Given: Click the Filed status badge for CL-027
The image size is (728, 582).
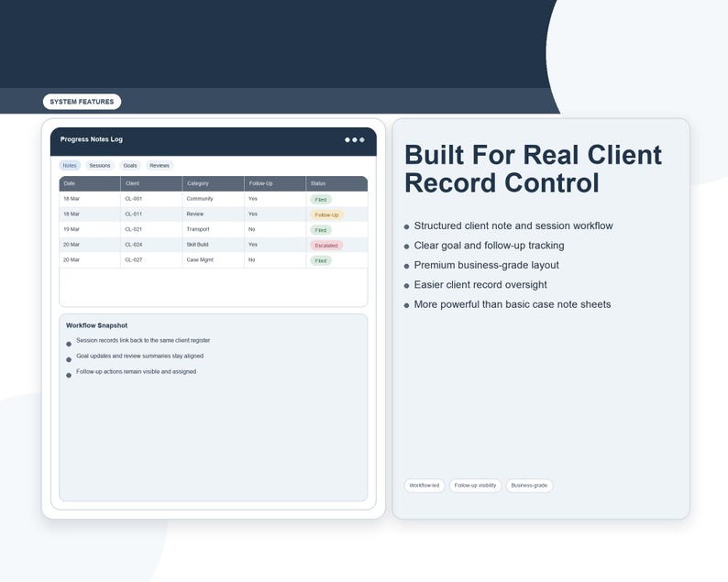Looking at the screenshot, I should [x=321, y=261].
